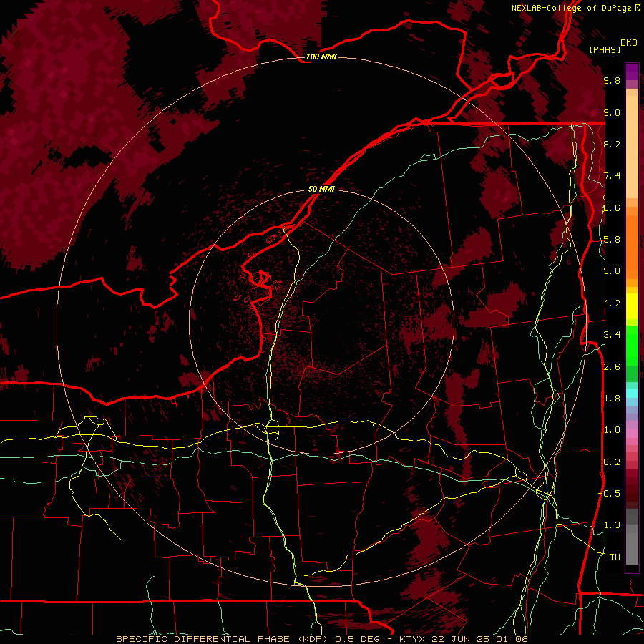The image size is (644, 644).
Task: Click the 6.6 legend value
Action: coord(612,208)
